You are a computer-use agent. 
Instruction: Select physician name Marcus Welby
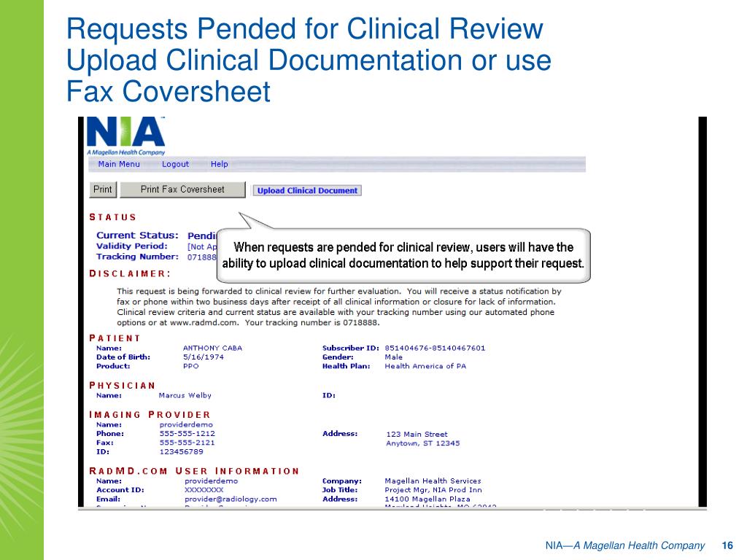pos(185,396)
